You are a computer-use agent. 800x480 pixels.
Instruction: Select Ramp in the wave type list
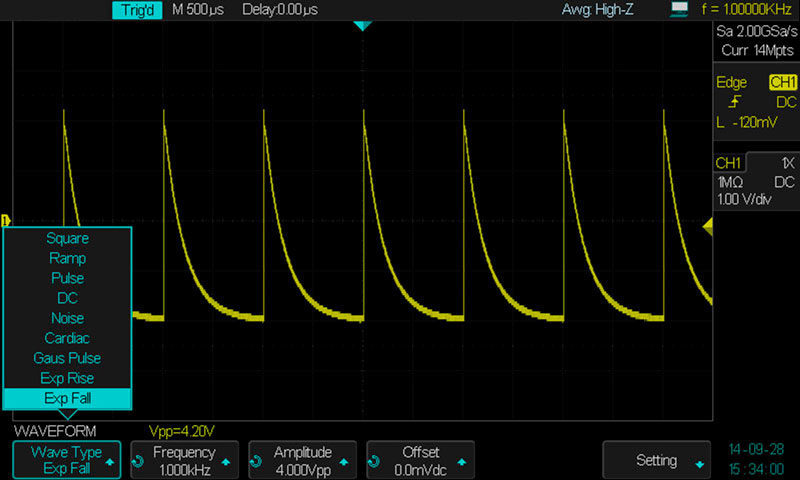click(67, 258)
